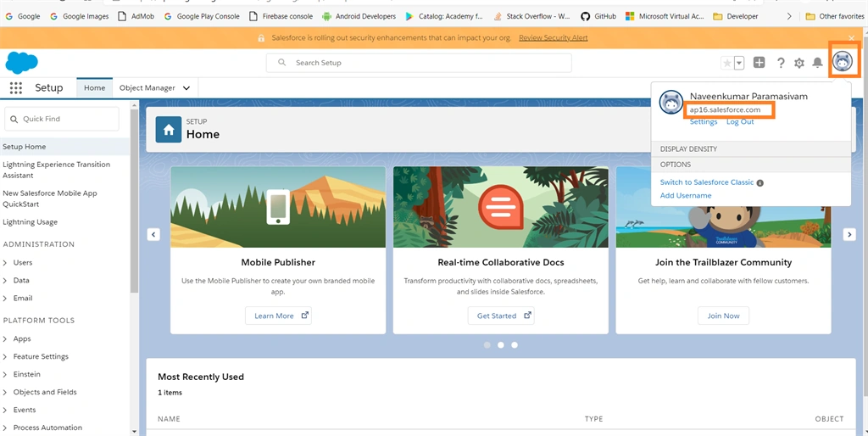Open the Setup gear icon
The height and width of the screenshot is (436, 868).
[x=798, y=63]
